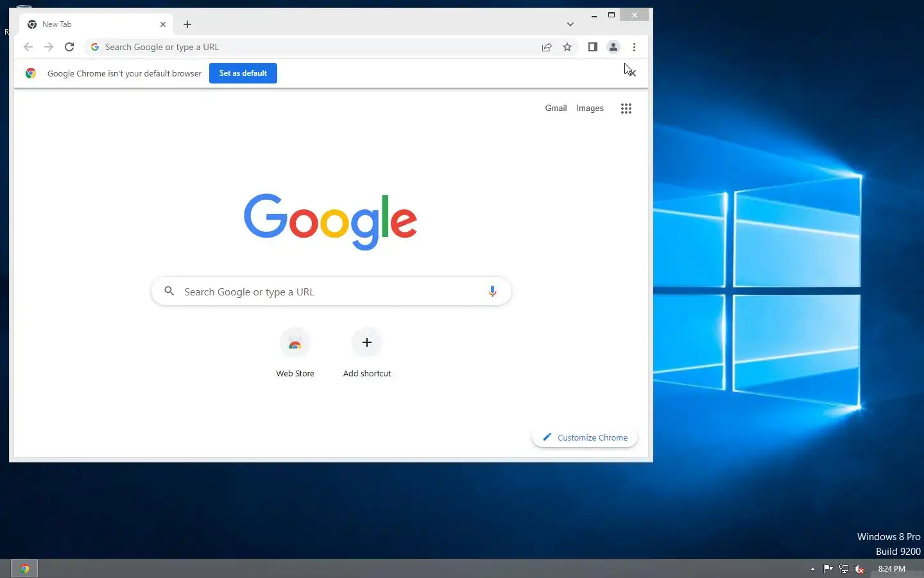The image size is (924, 578).
Task: Select the New Tab tab
Action: [x=96, y=24]
